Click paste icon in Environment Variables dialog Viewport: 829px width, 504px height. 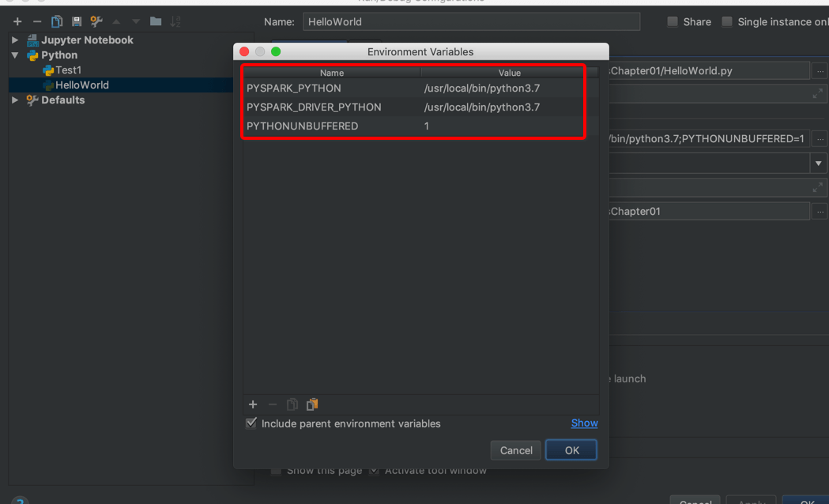pyautogui.click(x=312, y=404)
